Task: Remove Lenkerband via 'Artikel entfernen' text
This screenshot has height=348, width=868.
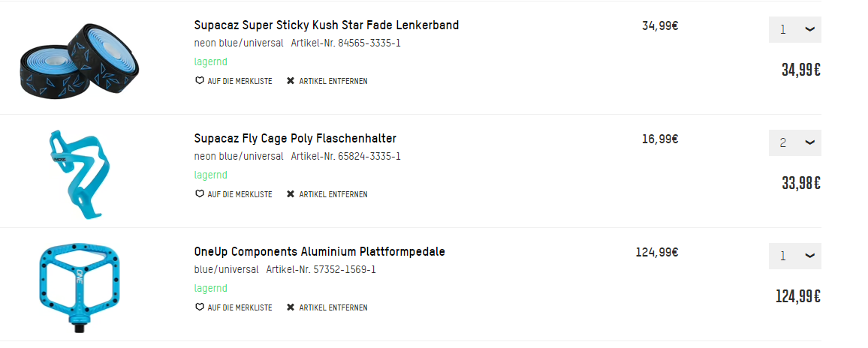Action: pos(333,81)
